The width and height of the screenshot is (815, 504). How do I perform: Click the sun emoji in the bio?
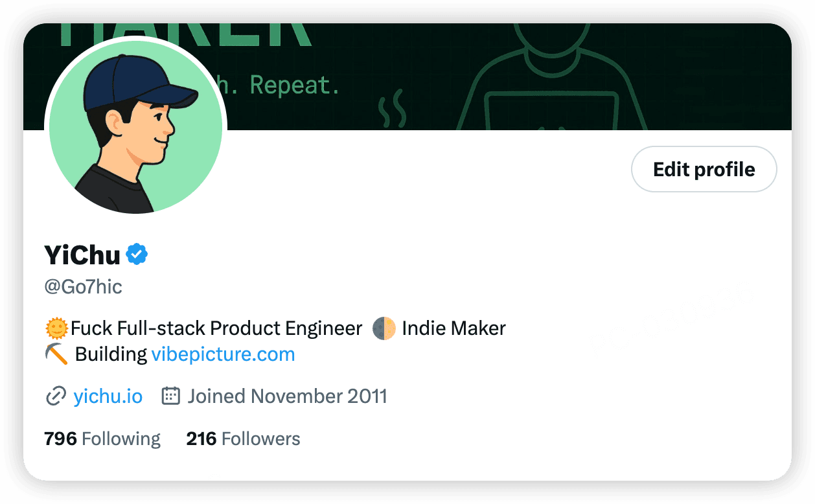point(56,328)
